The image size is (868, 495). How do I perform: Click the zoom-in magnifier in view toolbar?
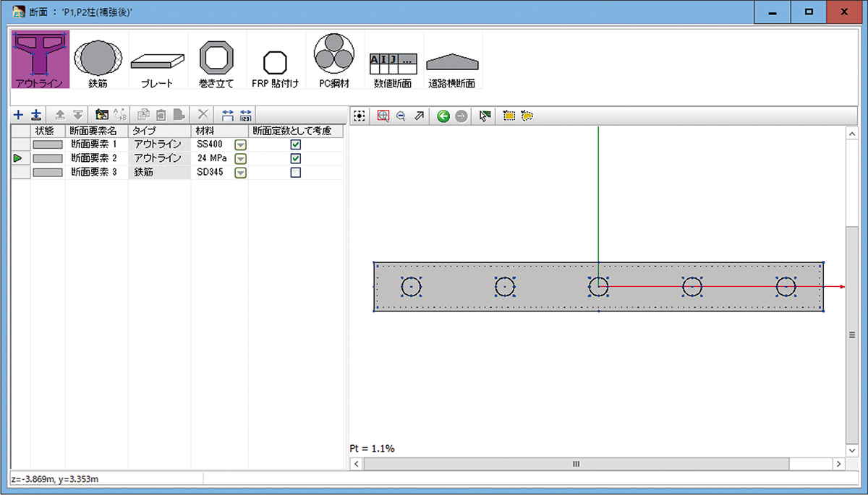383,116
